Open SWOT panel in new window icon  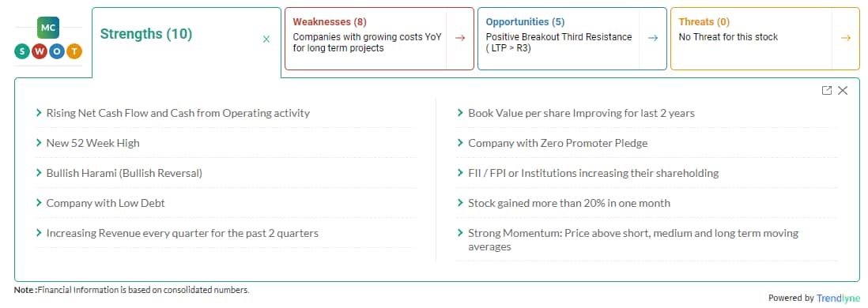(826, 91)
